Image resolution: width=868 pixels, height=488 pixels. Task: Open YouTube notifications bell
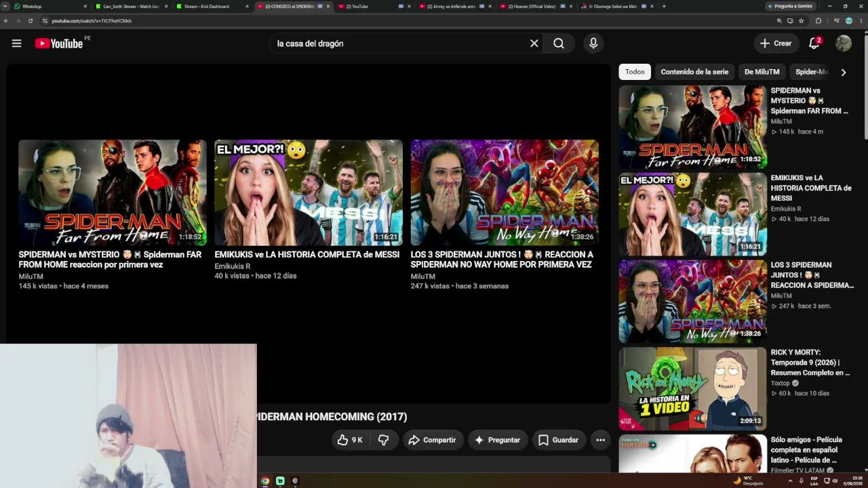click(814, 43)
